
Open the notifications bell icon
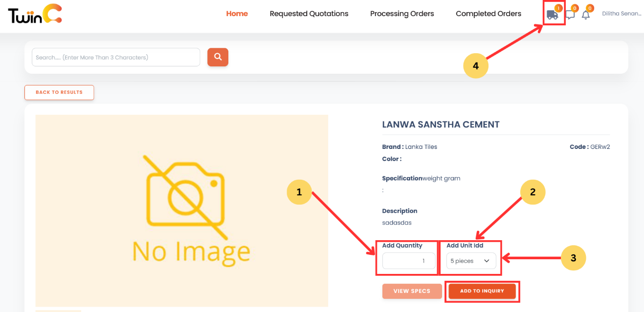585,15
